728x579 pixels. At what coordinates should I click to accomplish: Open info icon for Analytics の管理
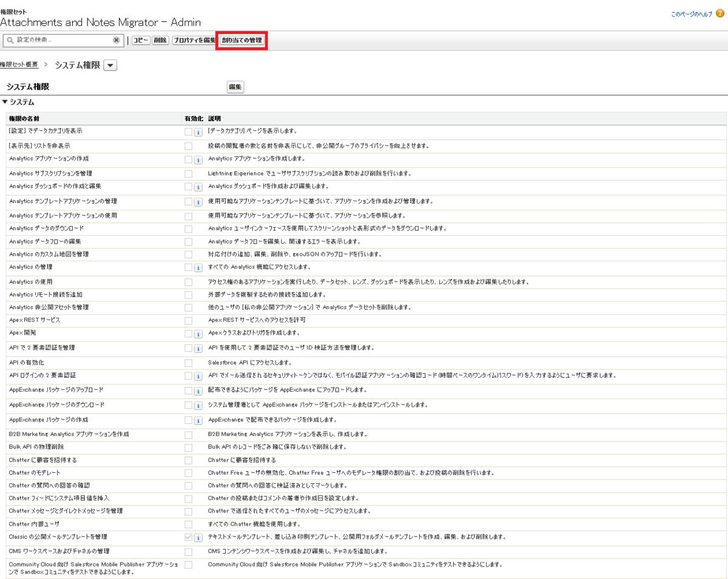tap(198, 268)
